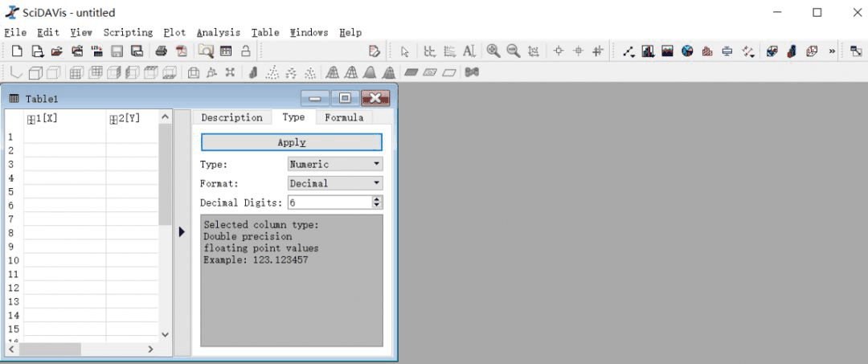The image size is (868, 364).
Task: Click the pie chart plot icon
Action: [x=687, y=51]
